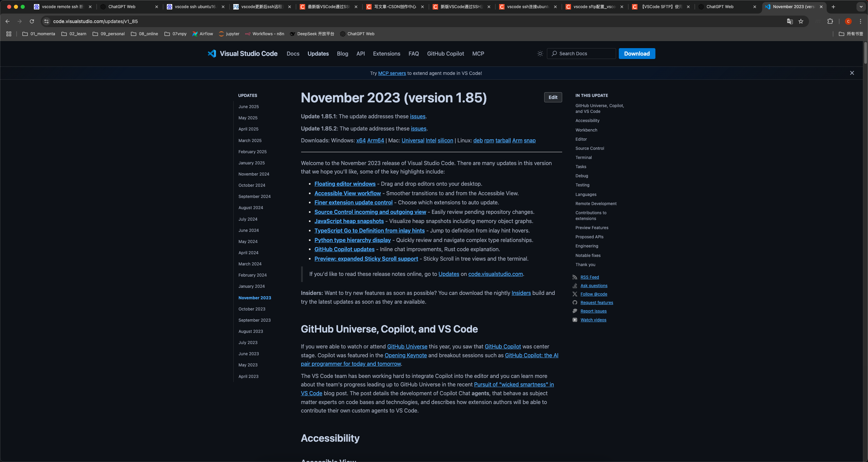Click the Ask questions link

point(594,286)
